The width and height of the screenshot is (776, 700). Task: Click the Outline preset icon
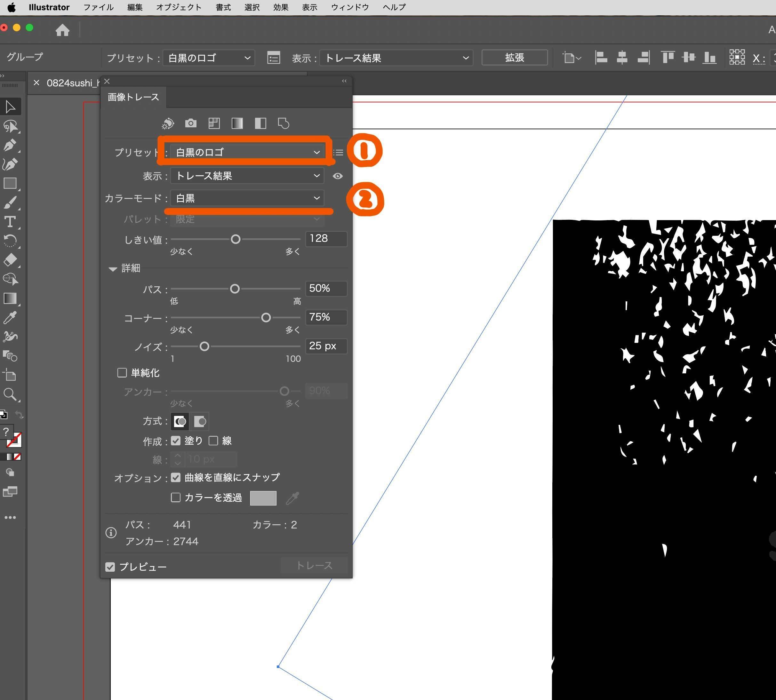(284, 123)
